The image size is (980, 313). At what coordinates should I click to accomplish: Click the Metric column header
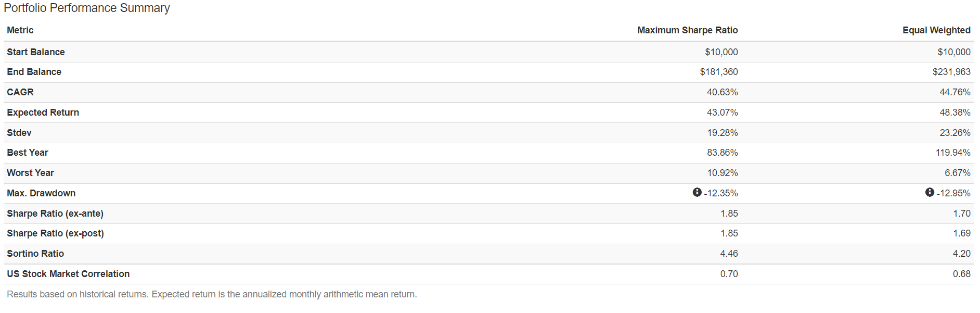(20, 30)
